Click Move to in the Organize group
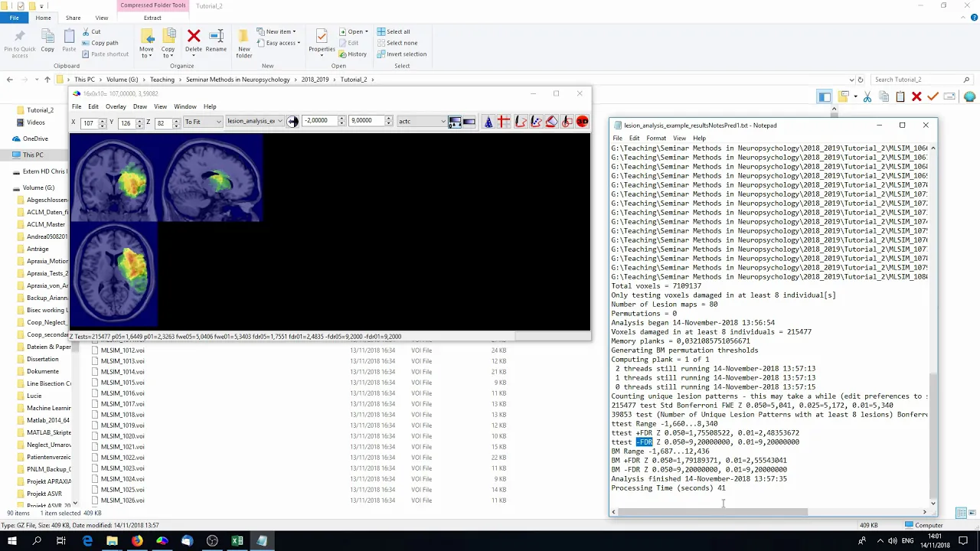 (146, 43)
